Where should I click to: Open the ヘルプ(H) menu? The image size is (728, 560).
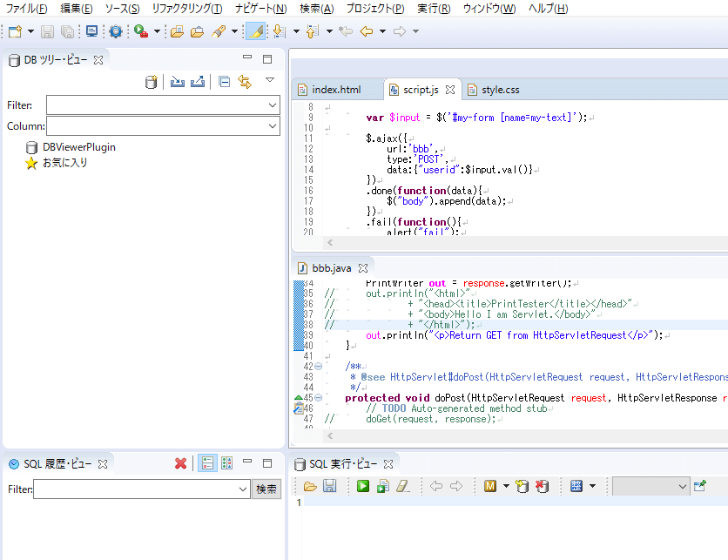pyautogui.click(x=549, y=9)
